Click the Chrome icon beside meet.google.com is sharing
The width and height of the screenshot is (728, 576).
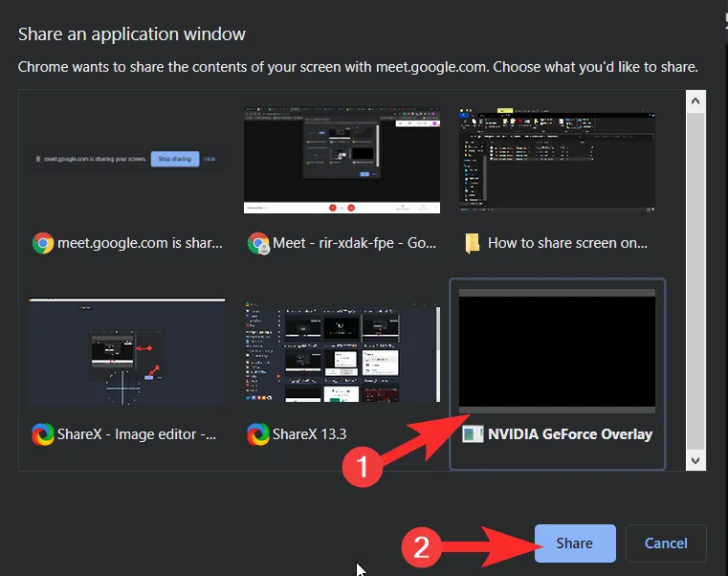(x=42, y=243)
